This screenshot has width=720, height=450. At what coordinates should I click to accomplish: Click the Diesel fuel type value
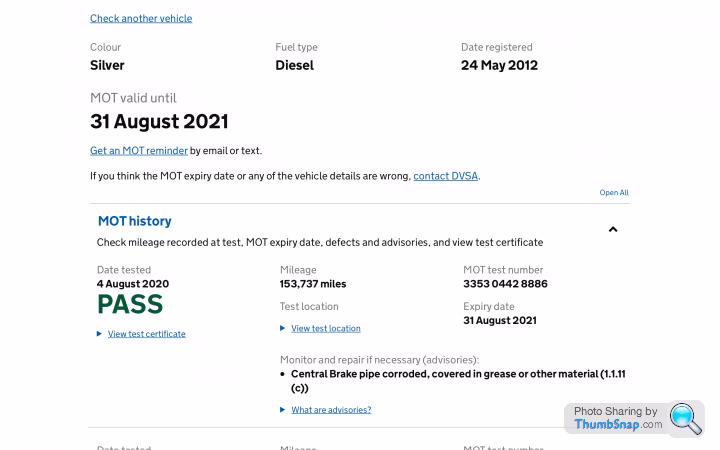coord(294,65)
